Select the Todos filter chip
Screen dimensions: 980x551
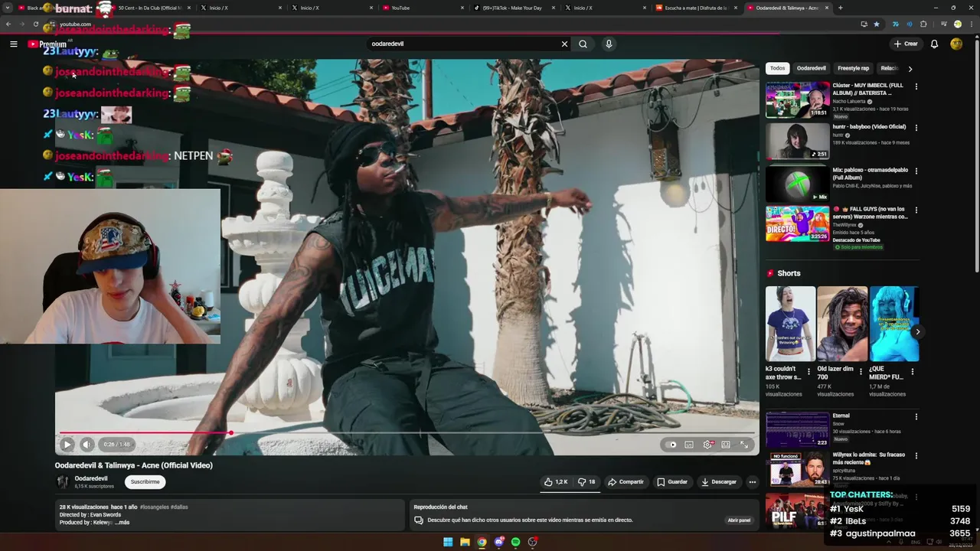click(x=777, y=68)
